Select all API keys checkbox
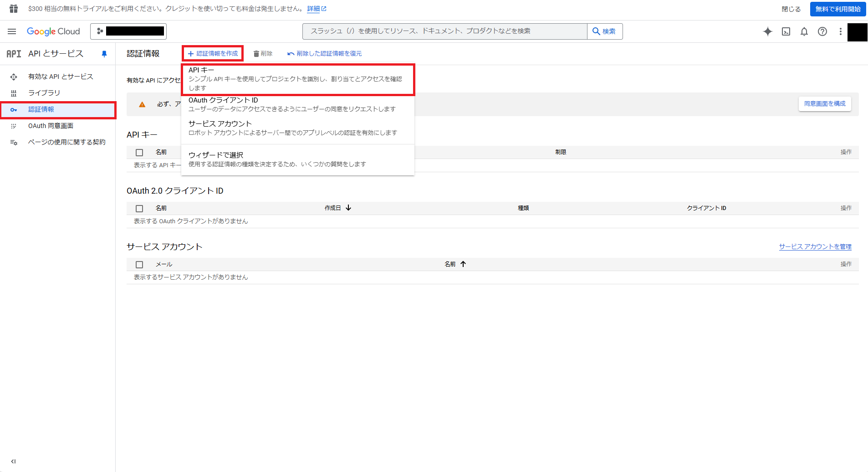868x472 pixels. [x=139, y=153]
